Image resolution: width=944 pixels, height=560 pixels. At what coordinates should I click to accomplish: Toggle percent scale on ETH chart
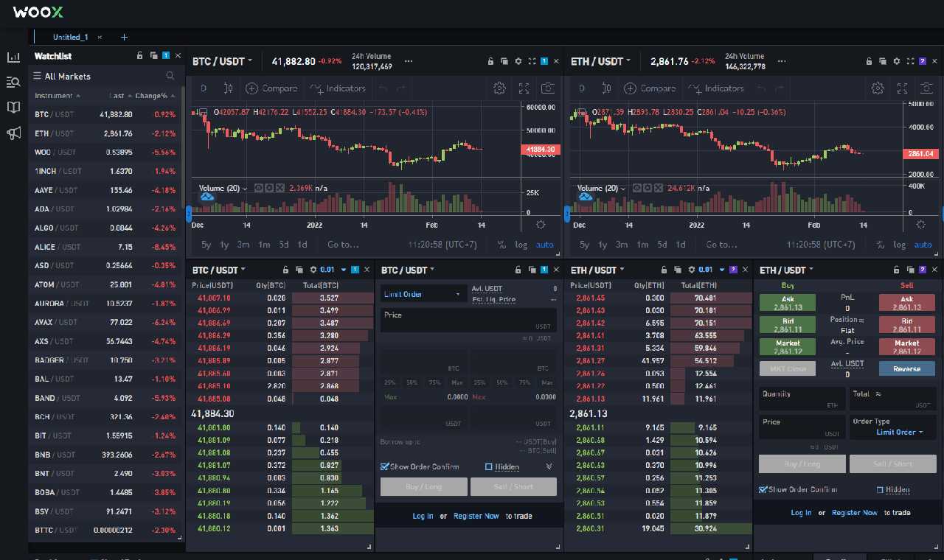coord(880,245)
